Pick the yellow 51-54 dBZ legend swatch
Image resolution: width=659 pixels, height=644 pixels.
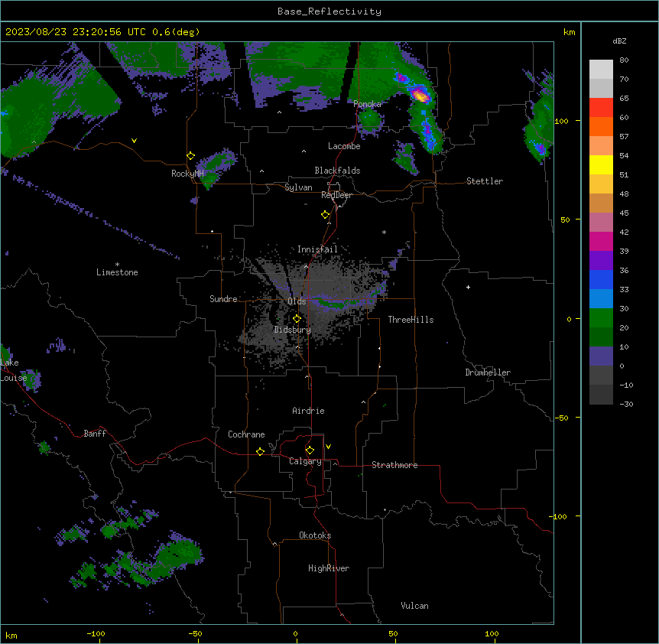pos(601,164)
